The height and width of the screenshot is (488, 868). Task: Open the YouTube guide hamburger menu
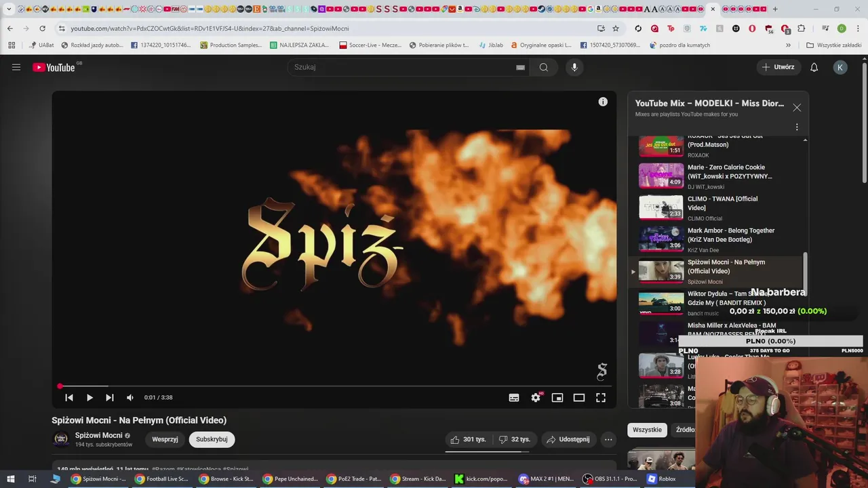tap(16, 67)
